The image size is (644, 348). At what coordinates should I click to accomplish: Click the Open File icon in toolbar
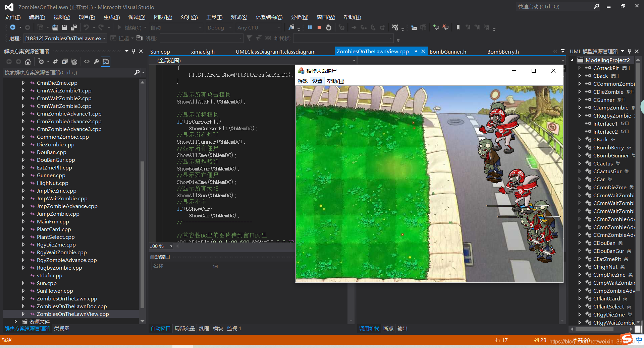point(55,27)
